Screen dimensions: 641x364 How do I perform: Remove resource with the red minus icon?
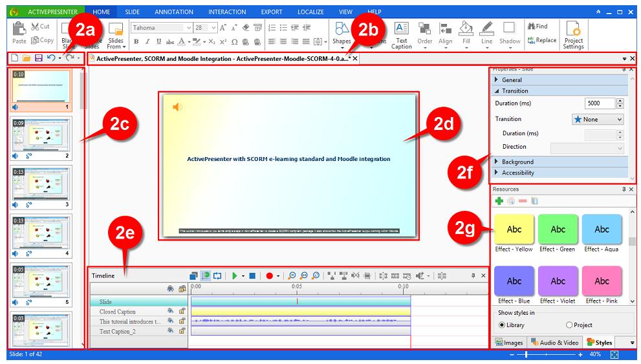point(523,201)
